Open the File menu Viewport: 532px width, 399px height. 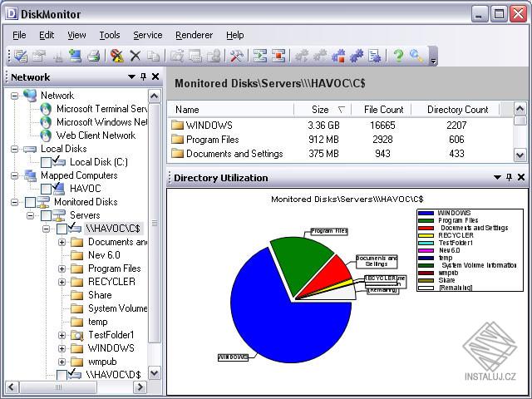19,35
